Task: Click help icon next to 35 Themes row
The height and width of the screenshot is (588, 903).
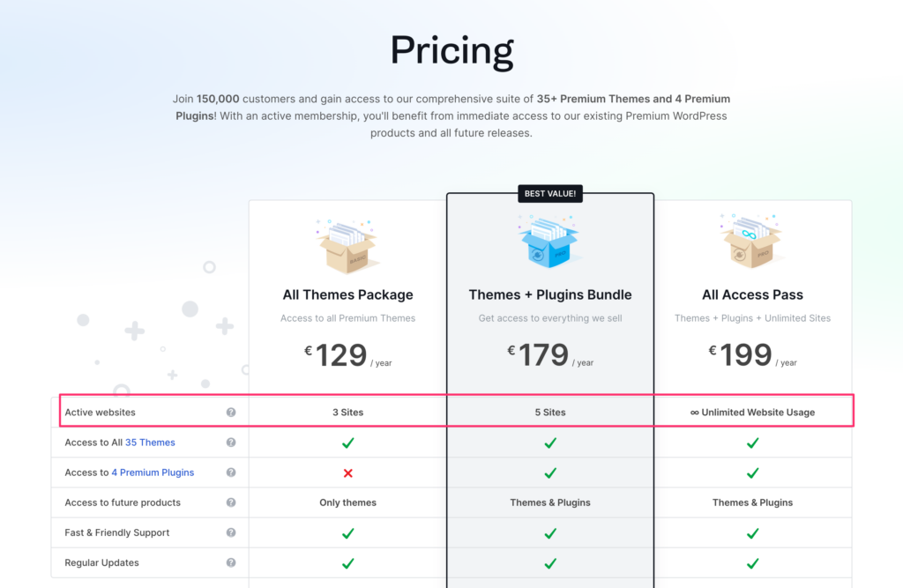Action: pyautogui.click(x=231, y=443)
